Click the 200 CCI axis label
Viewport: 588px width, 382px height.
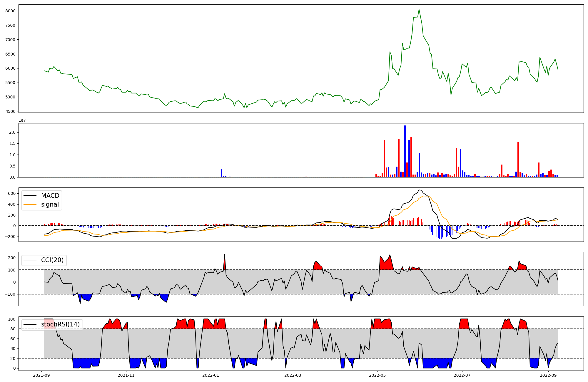(12, 258)
